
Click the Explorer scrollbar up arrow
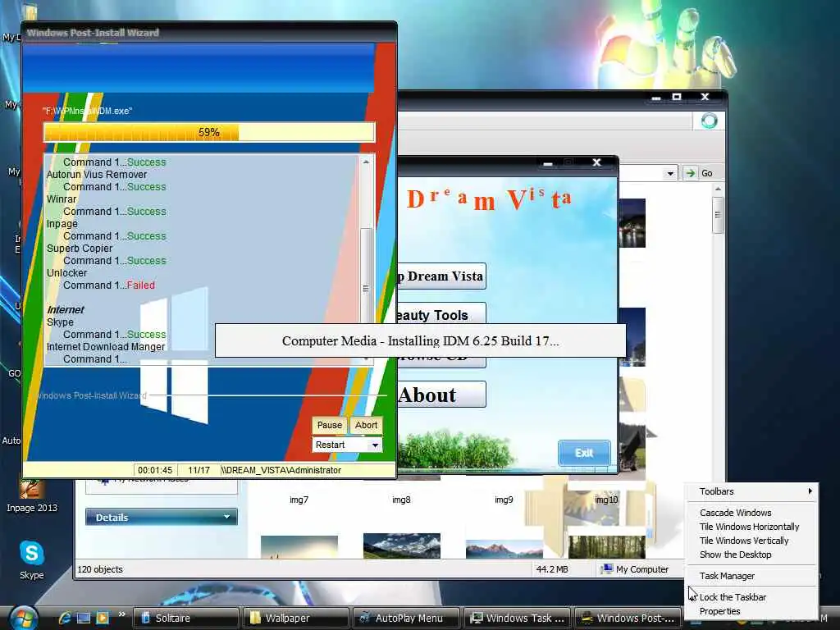[x=718, y=189]
